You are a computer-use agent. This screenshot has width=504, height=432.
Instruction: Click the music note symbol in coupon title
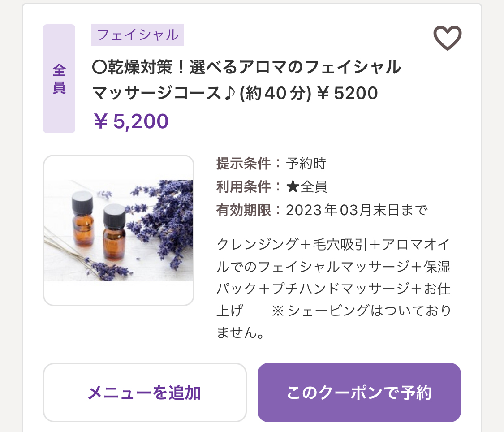click(x=230, y=93)
